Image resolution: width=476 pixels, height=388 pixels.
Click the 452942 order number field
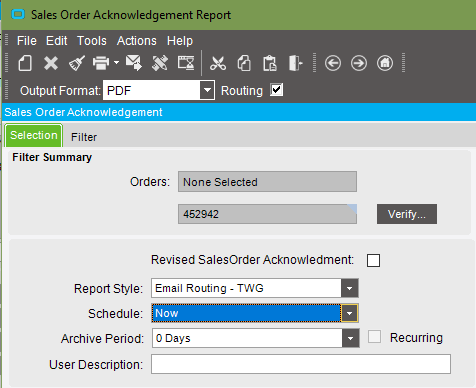point(267,214)
